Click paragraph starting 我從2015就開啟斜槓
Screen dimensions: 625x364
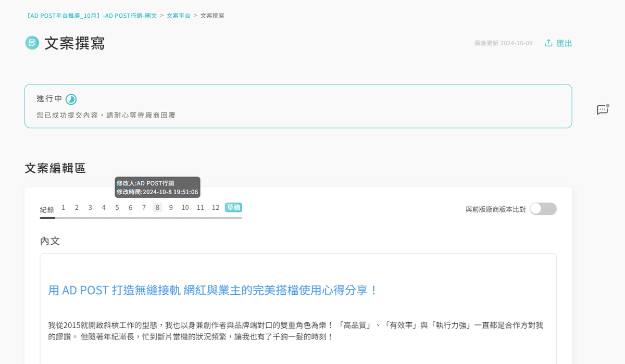click(x=295, y=331)
